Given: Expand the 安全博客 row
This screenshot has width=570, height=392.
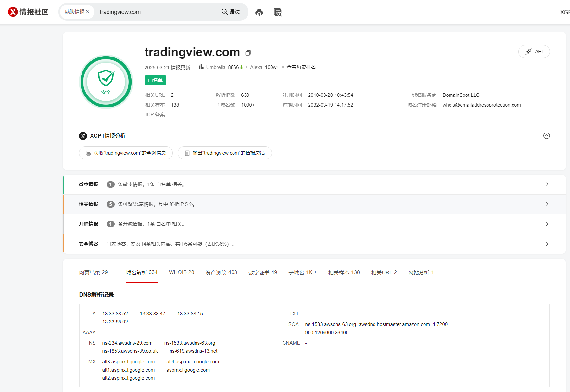Looking at the screenshot, I should pyautogui.click(x=314, y=244).
